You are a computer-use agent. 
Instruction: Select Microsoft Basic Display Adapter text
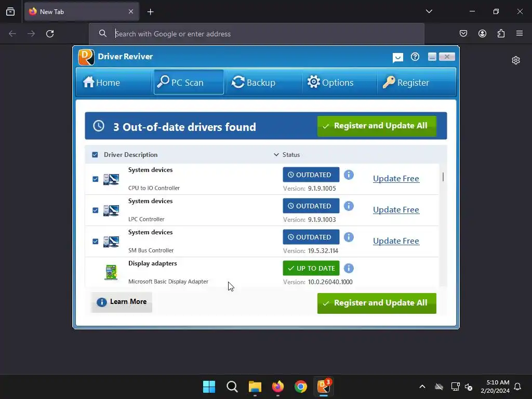click(168, 282)
